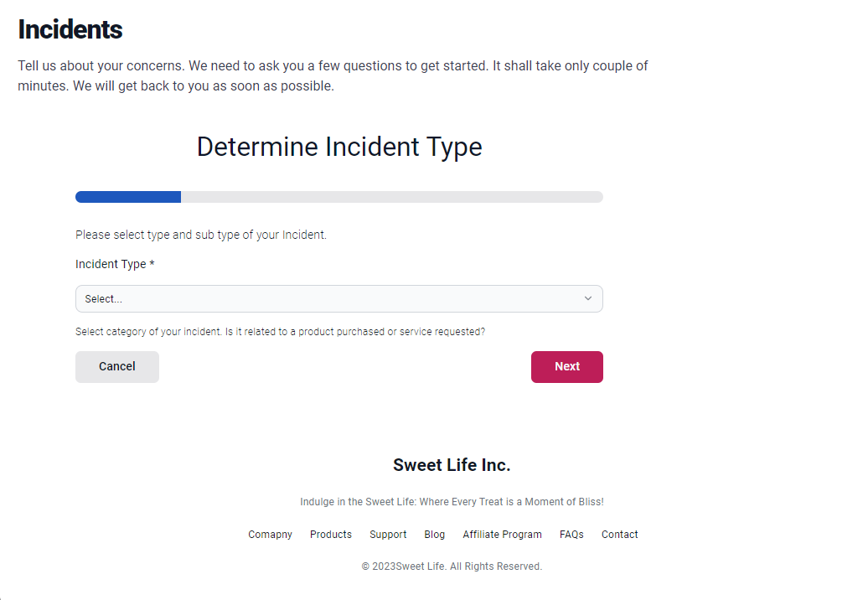The height and width of the screenshot is (600, 868).
Task: Click the chevron arrow in Incident Type field
Action: (587, 298)
